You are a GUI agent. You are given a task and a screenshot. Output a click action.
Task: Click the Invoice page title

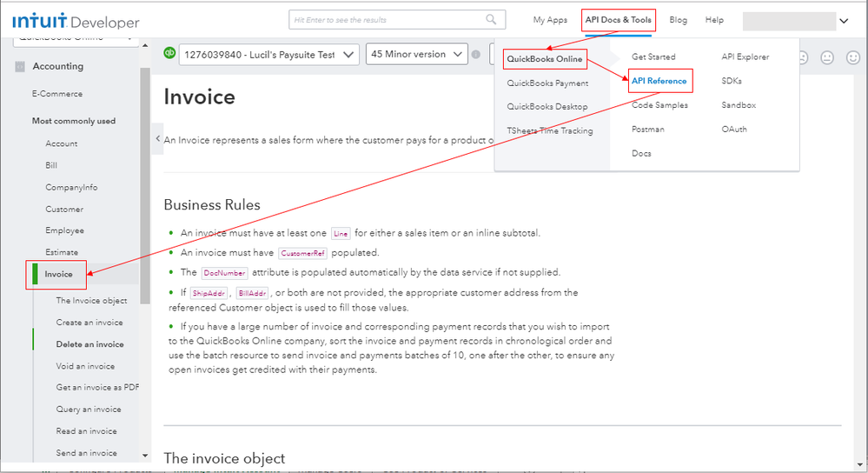pyautogui.click(x=199, y=97)
